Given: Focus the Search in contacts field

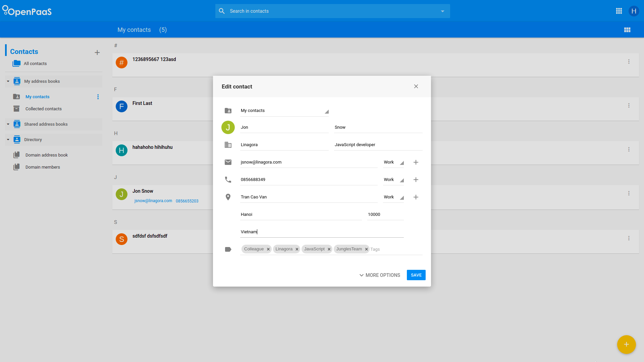Looking at the screenshot, I should point(332,11).
